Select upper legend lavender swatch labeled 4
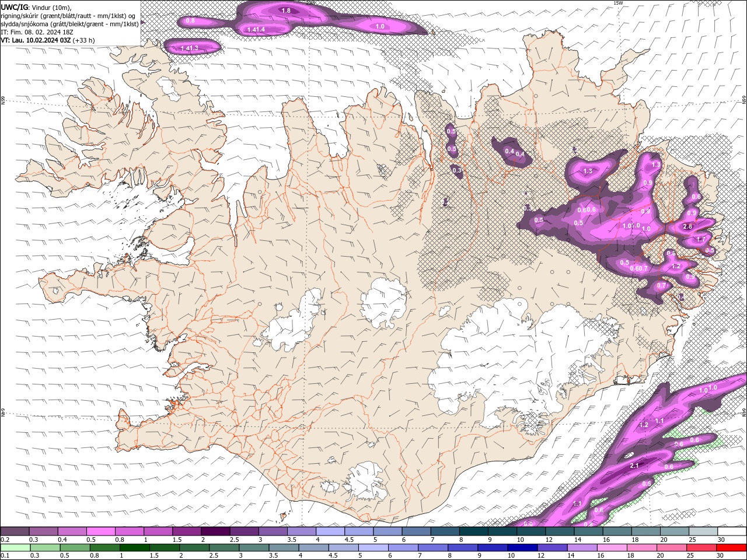This screenshot has height=560, width=747. [x=330, y=531]
